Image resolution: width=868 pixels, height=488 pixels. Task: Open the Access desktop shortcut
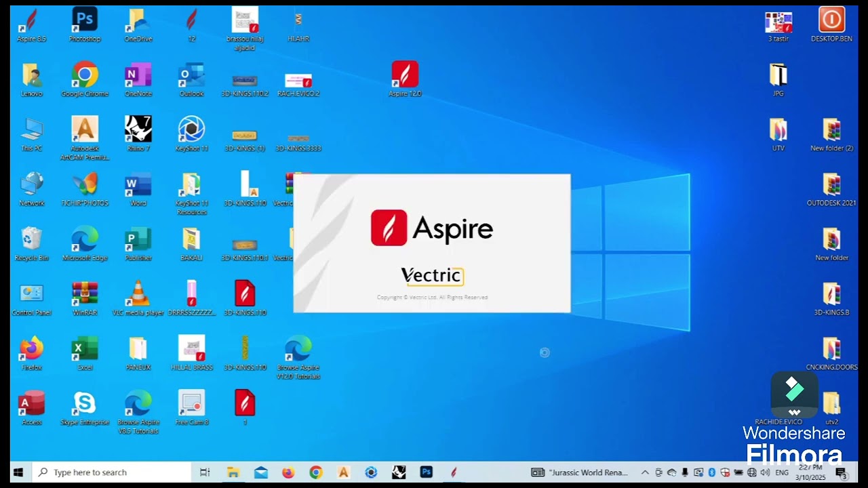(31, 409)
